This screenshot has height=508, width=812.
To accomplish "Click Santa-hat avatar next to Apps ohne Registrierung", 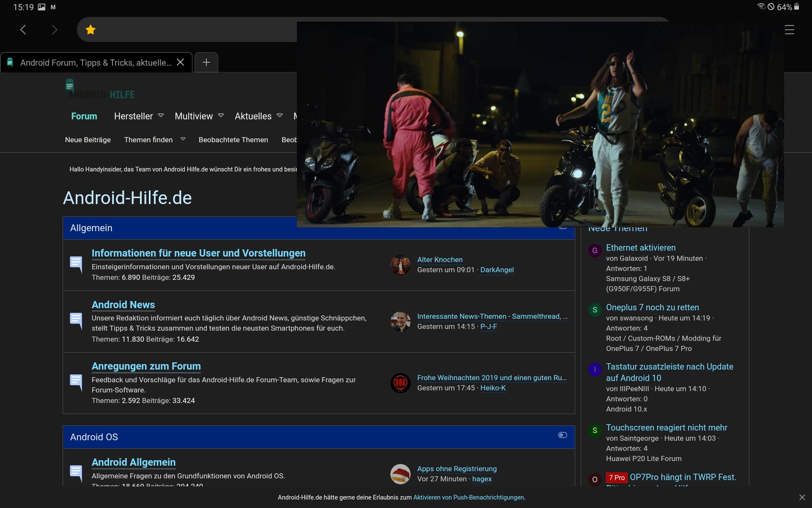I will click(x=400, y=474).
